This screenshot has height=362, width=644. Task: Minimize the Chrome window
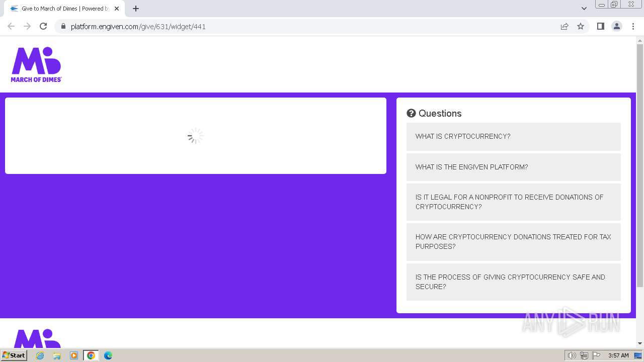[x=601, y=5]
